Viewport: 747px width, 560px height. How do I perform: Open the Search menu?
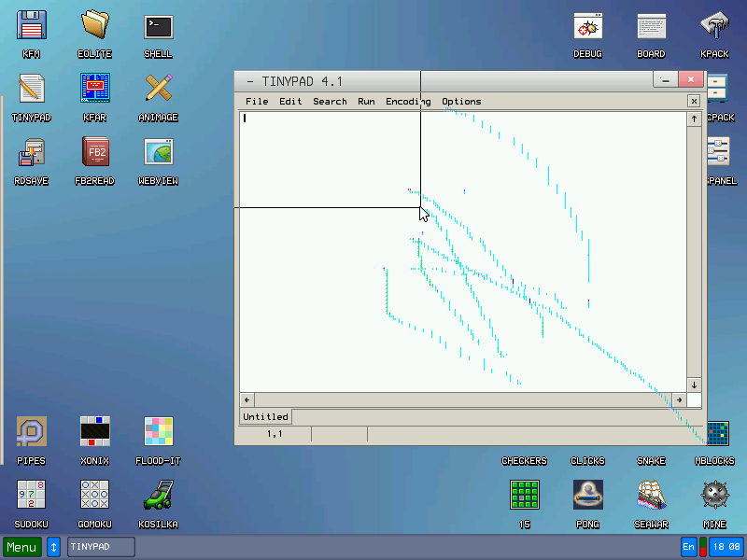click(330, 102)
